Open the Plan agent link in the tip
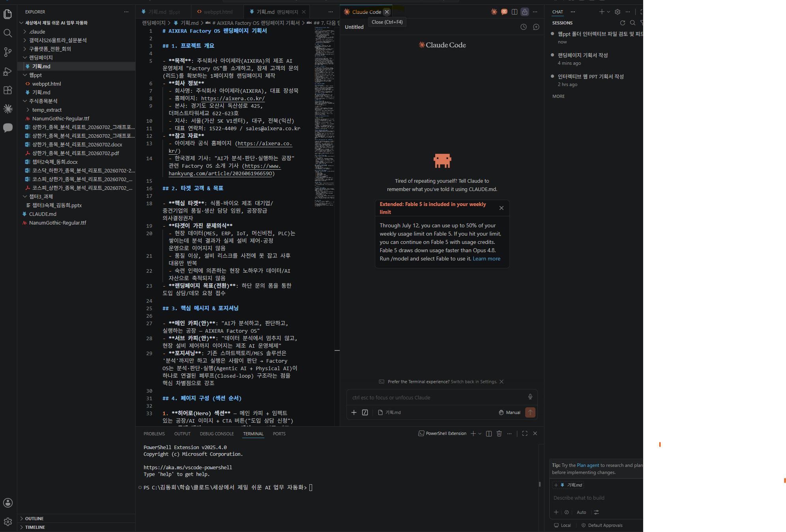786x532 pixels. [588, 465]
